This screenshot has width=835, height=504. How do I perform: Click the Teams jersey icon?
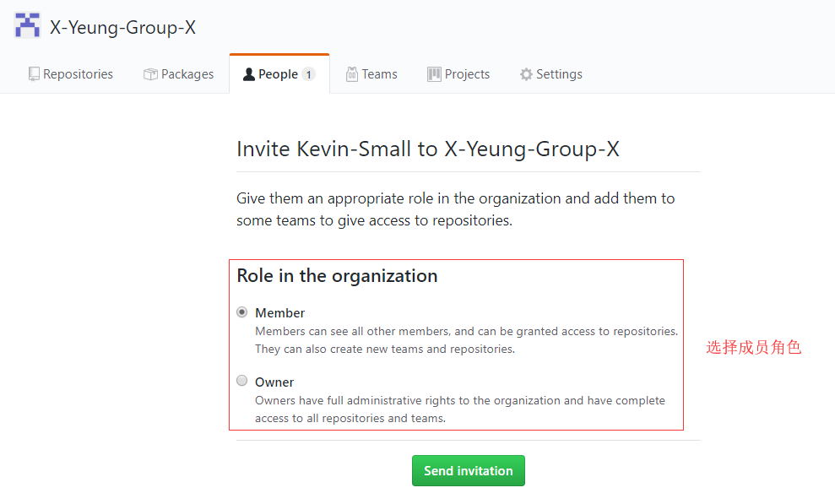coord(352,74)
